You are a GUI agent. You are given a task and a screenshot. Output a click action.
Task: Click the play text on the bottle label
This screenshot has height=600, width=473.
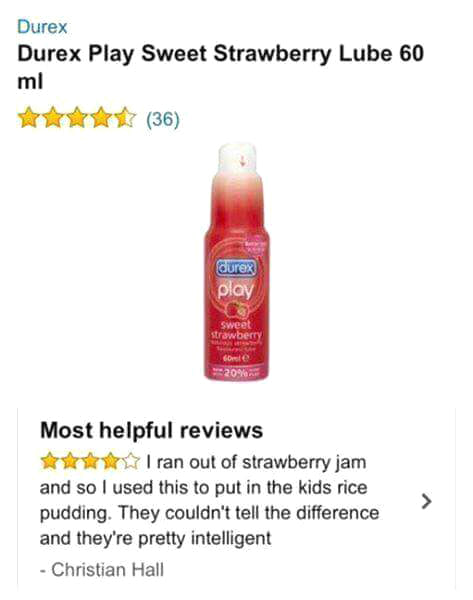tap(236, 290)
